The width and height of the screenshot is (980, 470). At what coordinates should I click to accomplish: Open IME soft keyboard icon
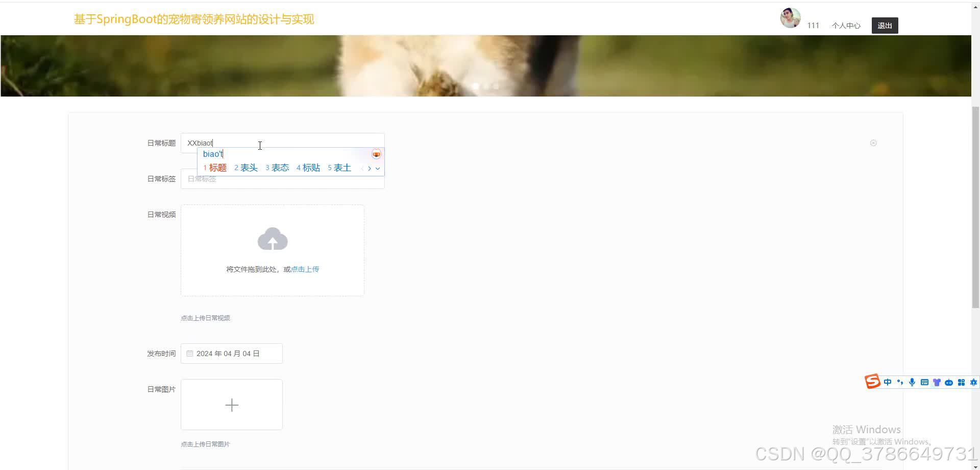click(924, 382)
